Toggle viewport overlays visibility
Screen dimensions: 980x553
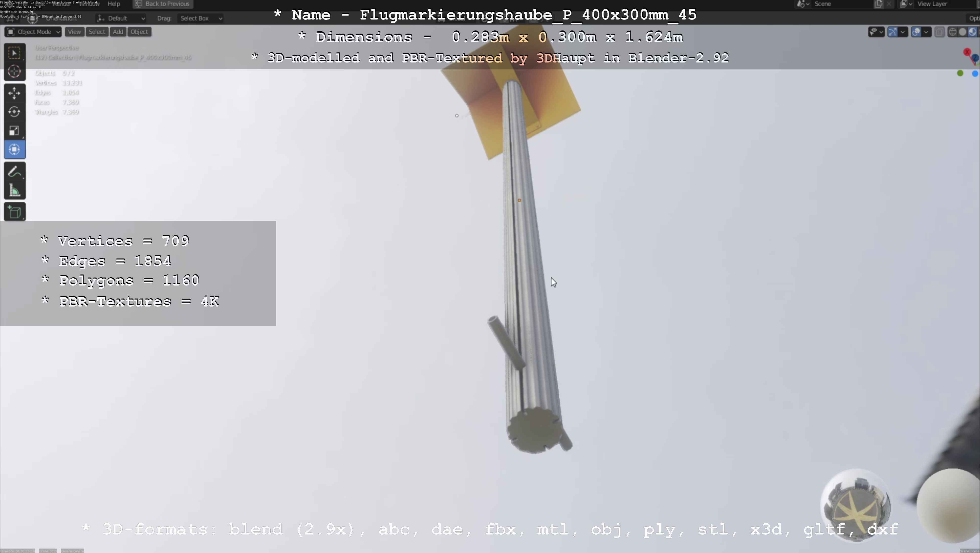point(916,32)
